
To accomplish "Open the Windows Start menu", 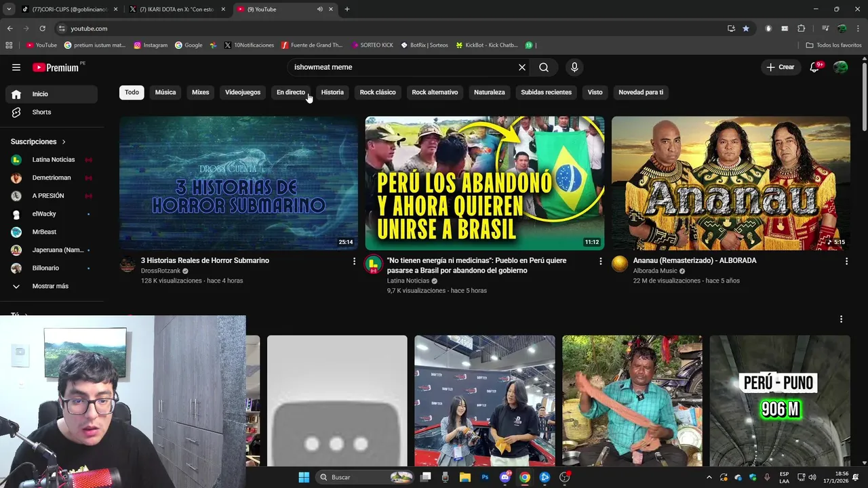I will coord(304,477).
